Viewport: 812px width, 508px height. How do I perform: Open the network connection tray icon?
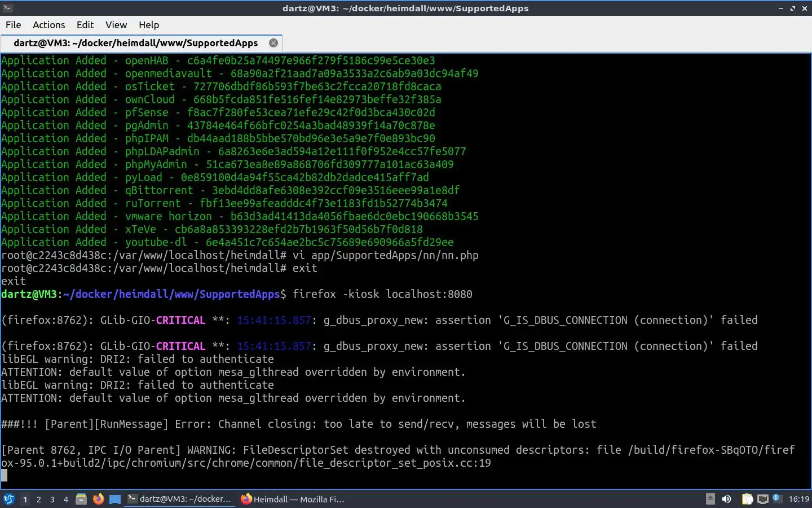763,499
